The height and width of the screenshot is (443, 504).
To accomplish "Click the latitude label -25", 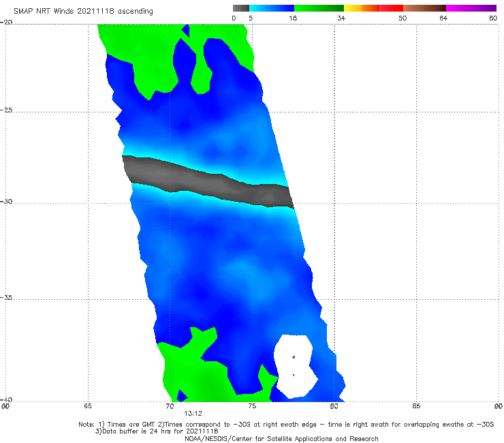I will (x=6, y=110).
